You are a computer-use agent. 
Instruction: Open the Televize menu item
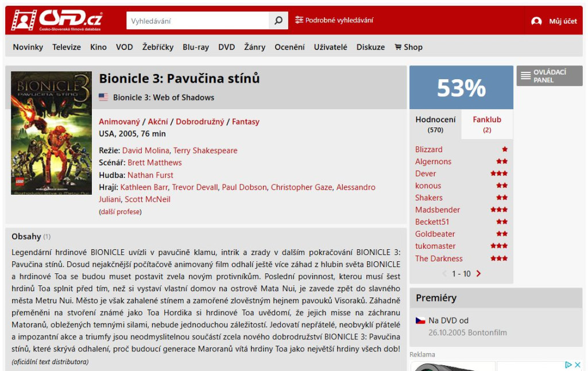[67, 47]
